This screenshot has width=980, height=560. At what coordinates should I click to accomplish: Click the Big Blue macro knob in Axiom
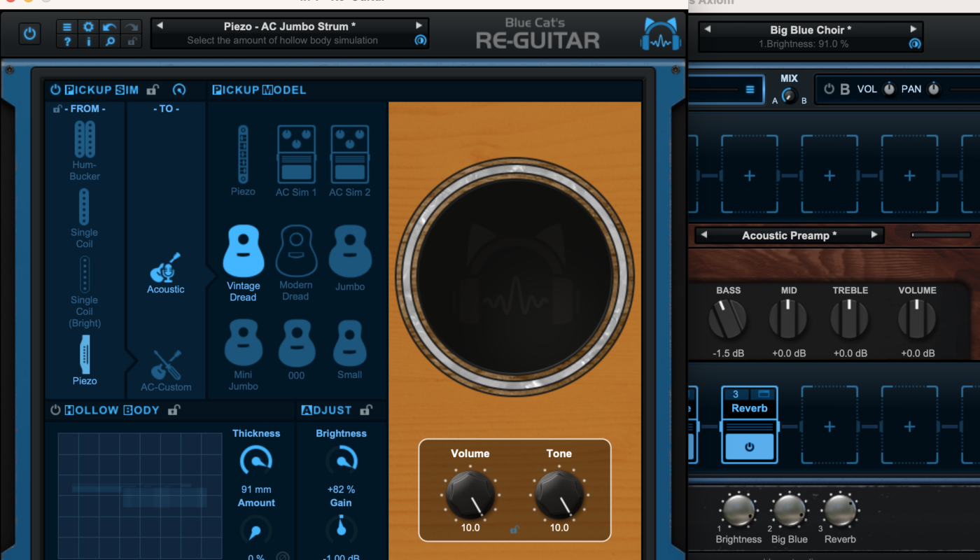click(x=790, y=512)
